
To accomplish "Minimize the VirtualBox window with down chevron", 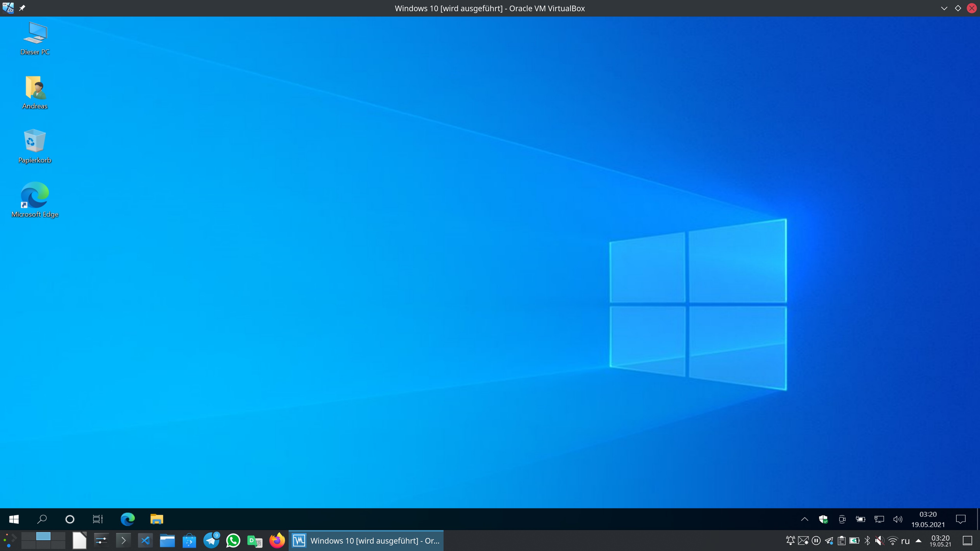I will coord(944,8).
